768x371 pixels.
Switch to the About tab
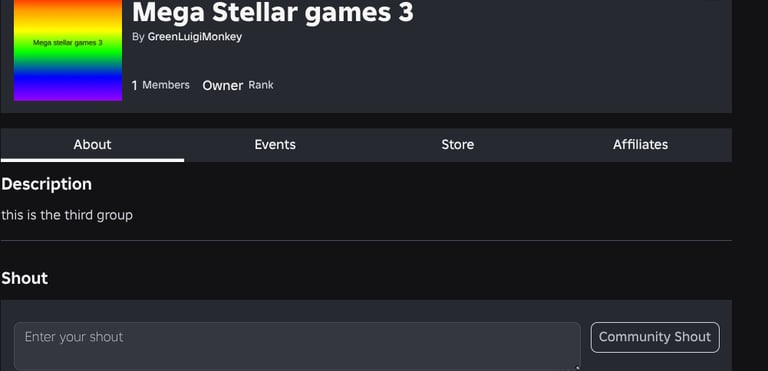coord(92,145)
